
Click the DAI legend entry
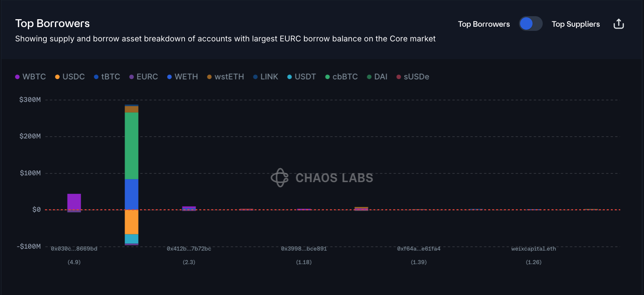pos(377,77)
